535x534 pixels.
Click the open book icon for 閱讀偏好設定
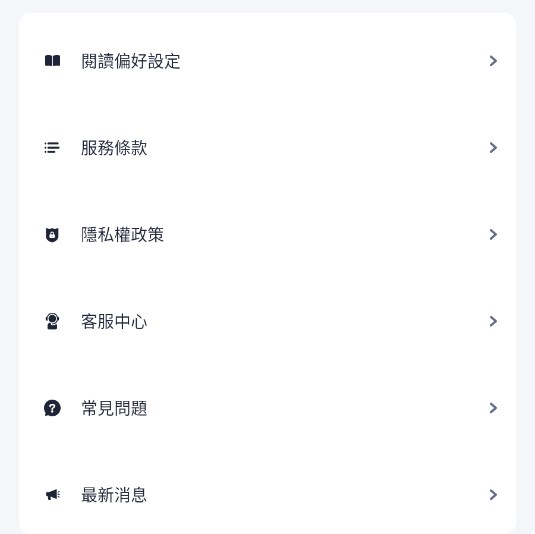pos(52,61)
